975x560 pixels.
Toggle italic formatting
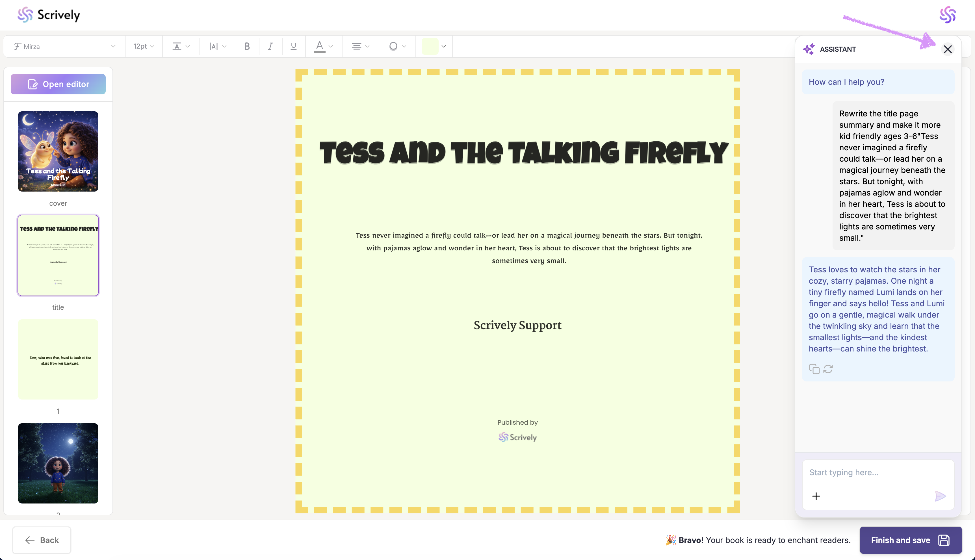(x=270, y=46)
